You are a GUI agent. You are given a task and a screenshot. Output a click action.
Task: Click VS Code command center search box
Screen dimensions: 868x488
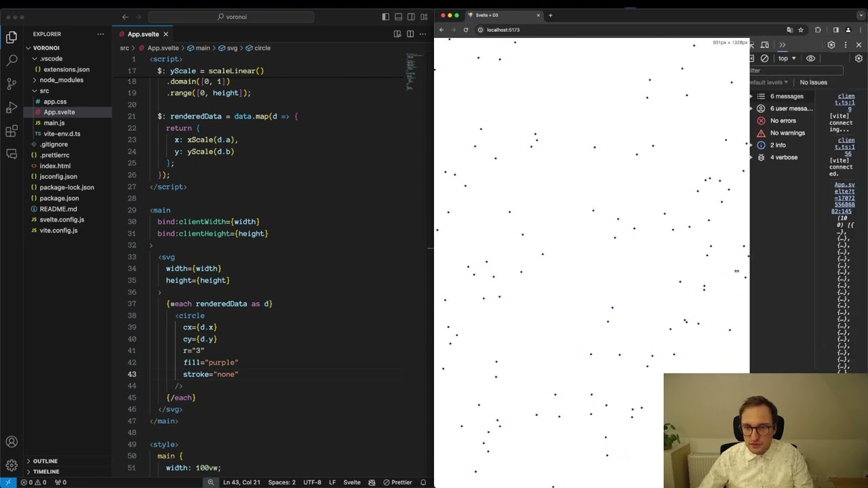coord(232,16)
